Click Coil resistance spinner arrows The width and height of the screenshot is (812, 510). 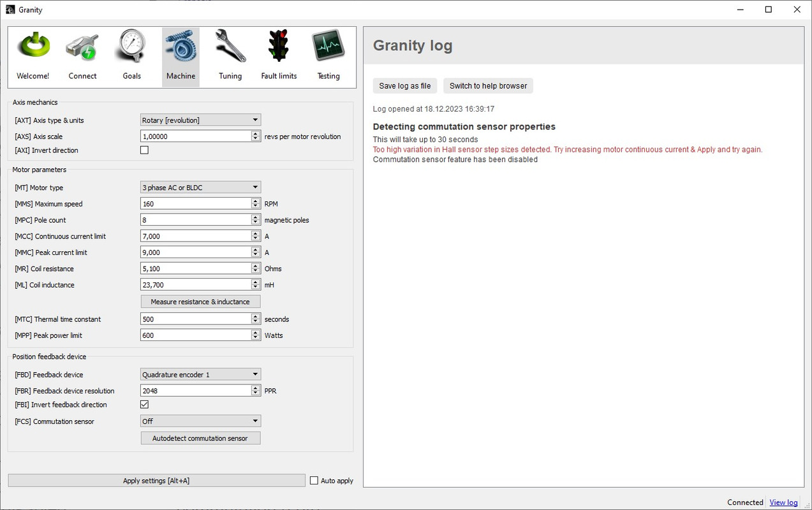256,268
